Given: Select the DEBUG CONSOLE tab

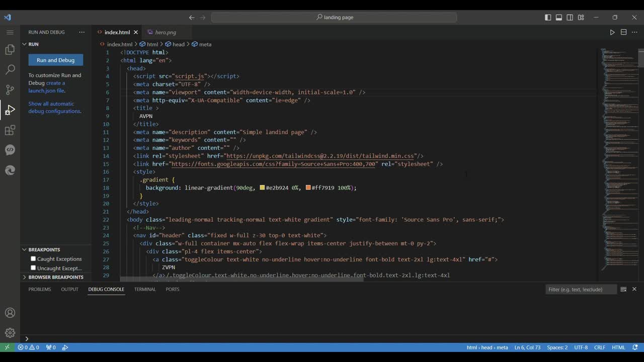Looking at the screenshot, I should [106, 289].
